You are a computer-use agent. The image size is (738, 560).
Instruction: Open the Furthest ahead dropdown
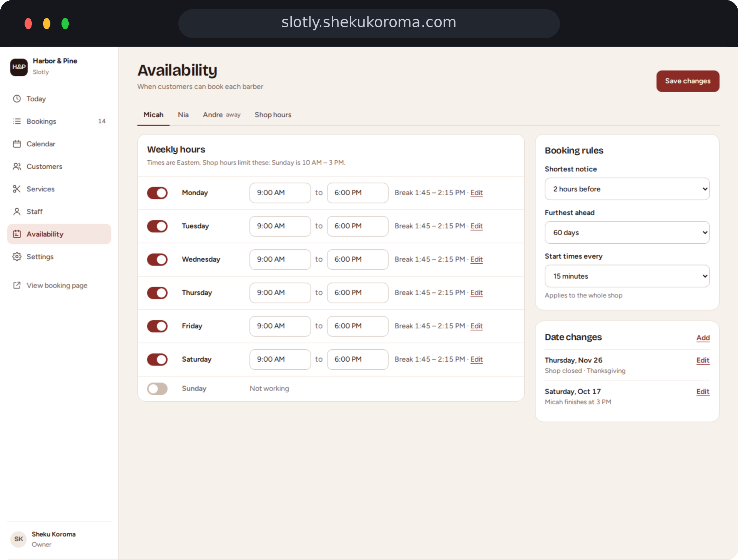[627, 233]
